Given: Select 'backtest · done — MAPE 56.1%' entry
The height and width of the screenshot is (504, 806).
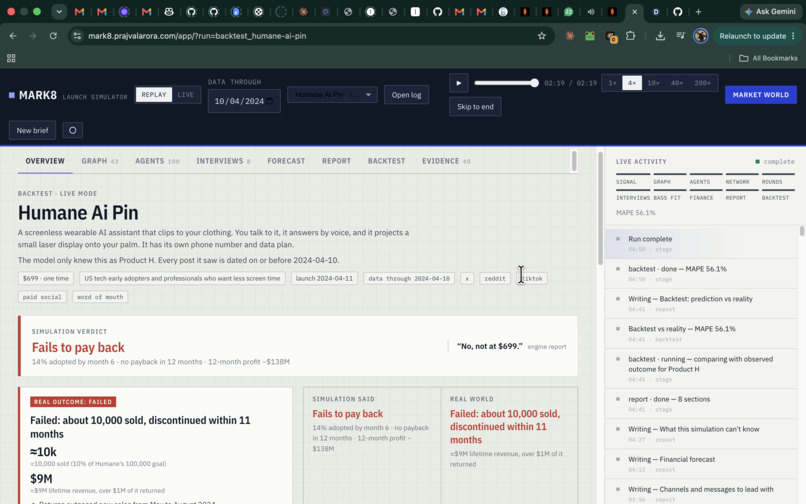Looking at the screenshot, I should click(x=701, y=274).
